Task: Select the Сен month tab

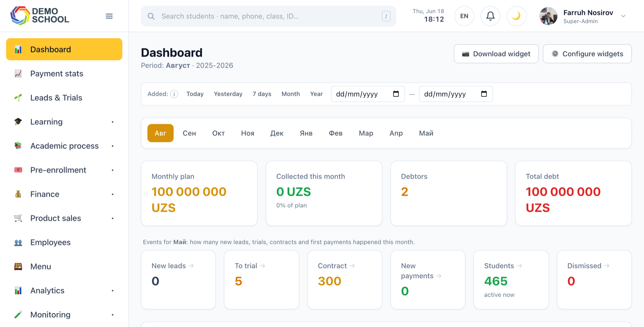Action: coord(189,133)
